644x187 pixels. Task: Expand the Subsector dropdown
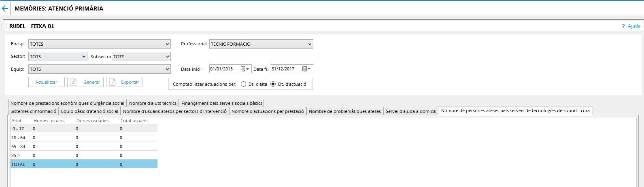(x=141, y=57)
